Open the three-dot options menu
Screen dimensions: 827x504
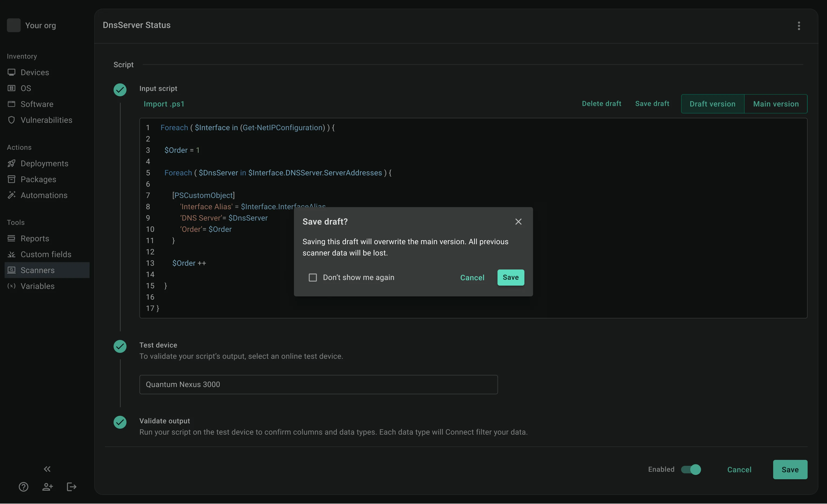(798, 26)
